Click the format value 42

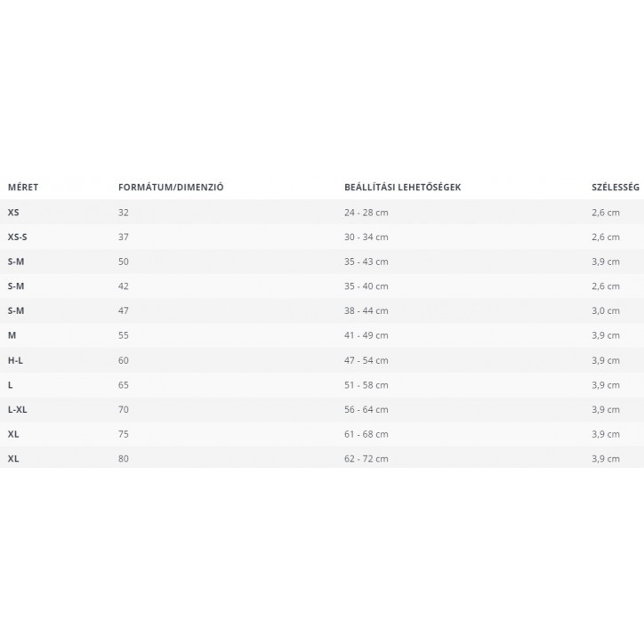124,286
